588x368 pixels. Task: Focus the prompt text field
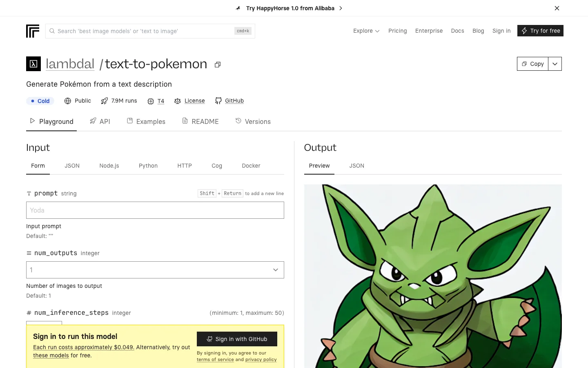tap(155, 210)
